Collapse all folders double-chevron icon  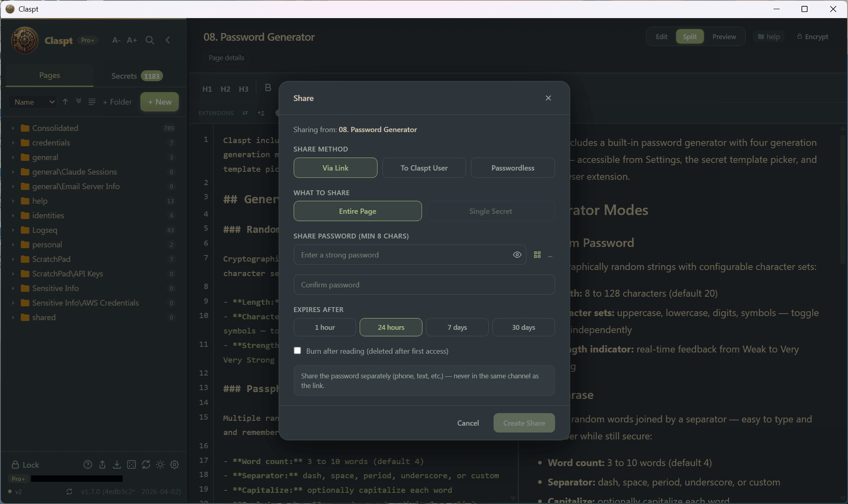tap(78, 102)
